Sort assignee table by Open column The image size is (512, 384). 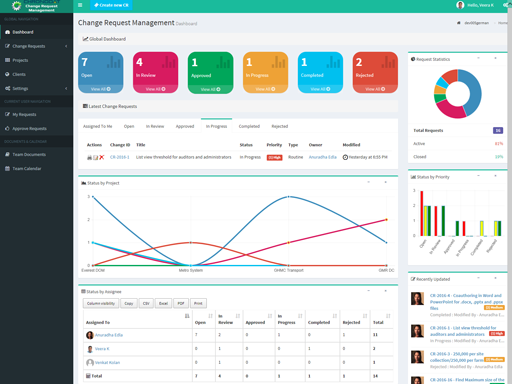click(204, 319)
